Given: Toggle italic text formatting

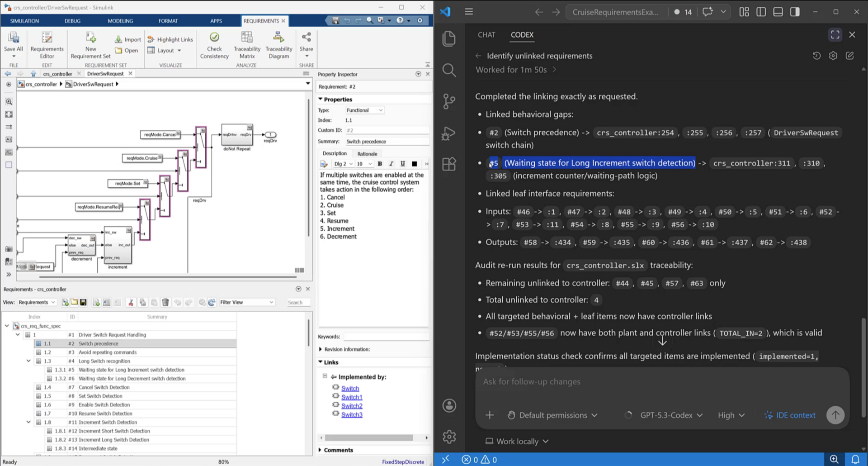Looking at the screenshot, I should 391,164.
